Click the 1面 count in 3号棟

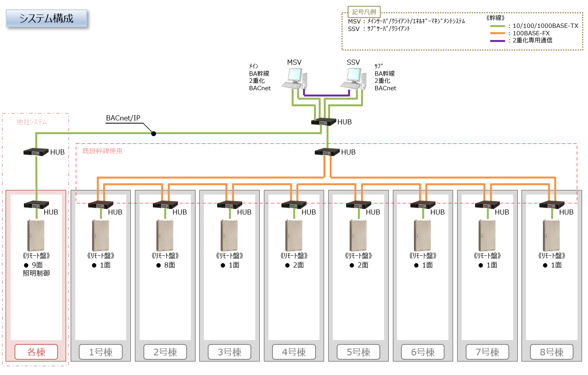click(234, 265)
